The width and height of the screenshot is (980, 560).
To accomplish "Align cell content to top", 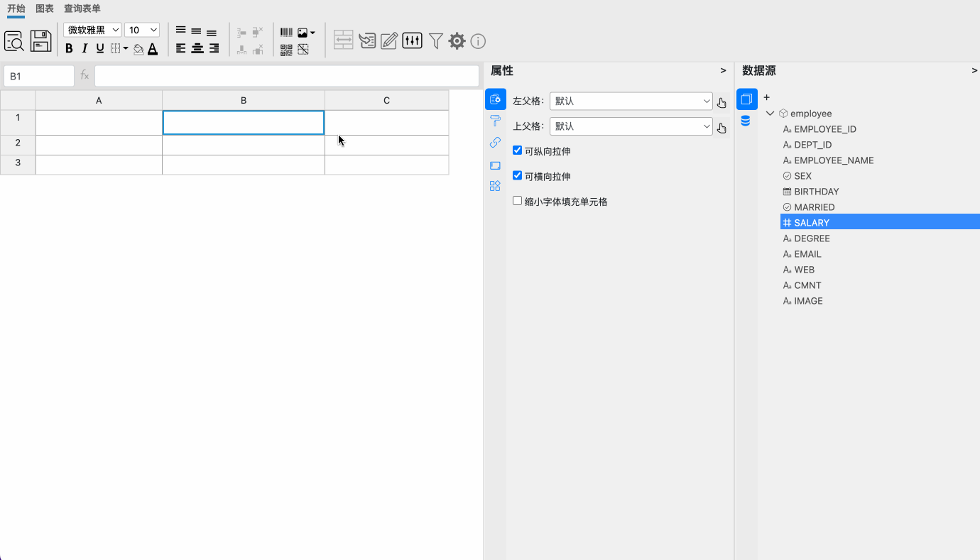I will 180,31.
